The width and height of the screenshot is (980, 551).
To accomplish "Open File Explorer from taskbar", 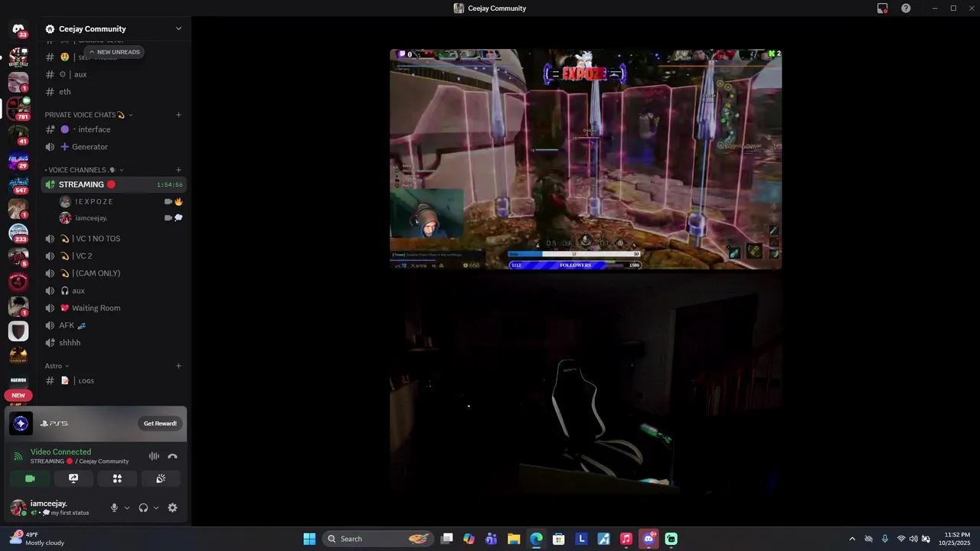I will point(514,539).
